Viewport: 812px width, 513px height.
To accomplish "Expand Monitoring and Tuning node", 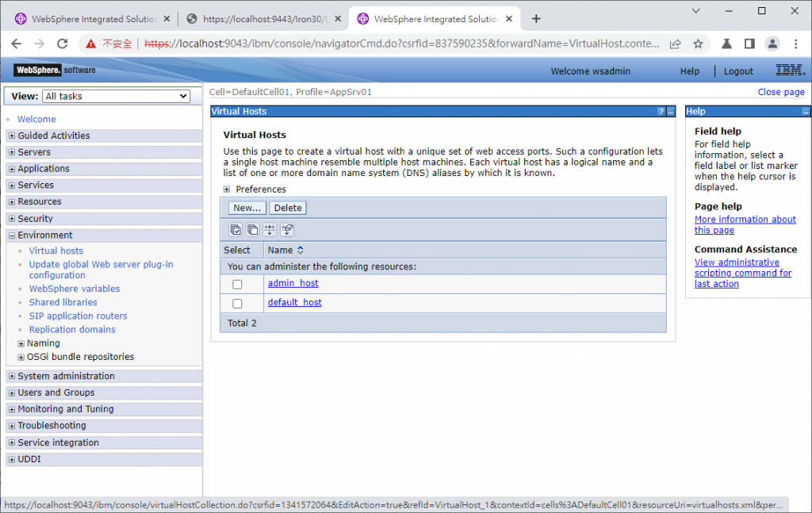I will 12,409.
